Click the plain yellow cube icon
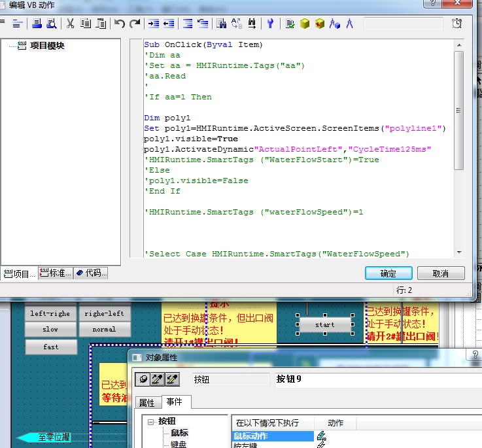 [305, 24]
